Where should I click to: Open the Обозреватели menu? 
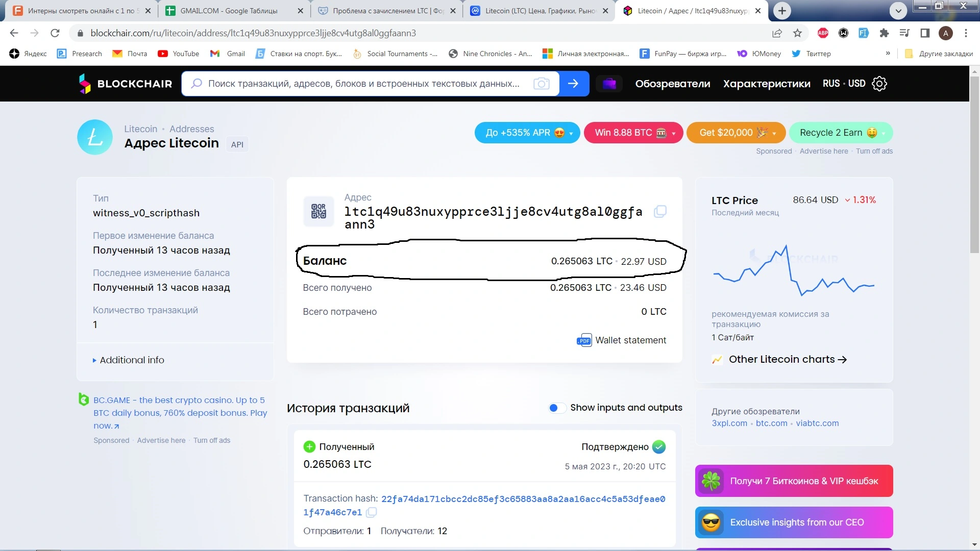pos(673,84)
